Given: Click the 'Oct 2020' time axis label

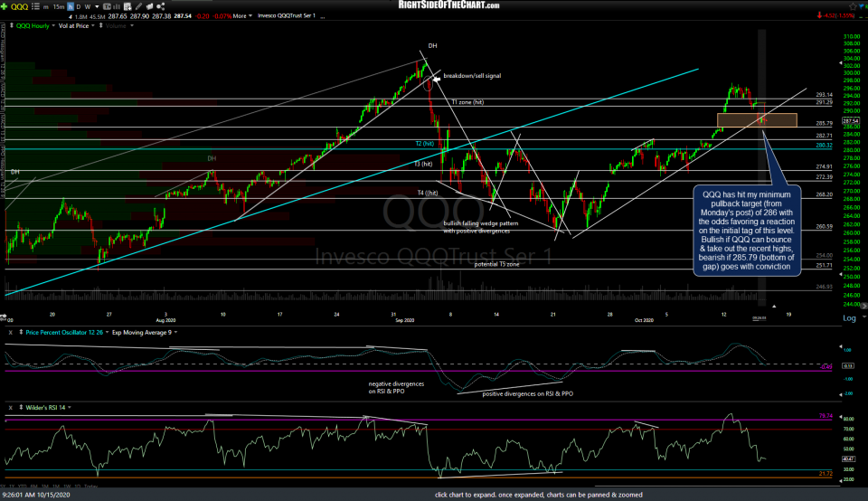Looking at the screenshot, I should pyautogui.click(x=644, y=320).
